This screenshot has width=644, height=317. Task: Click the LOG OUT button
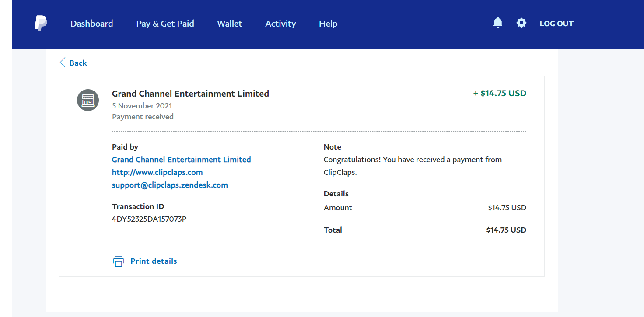point(556,24)
